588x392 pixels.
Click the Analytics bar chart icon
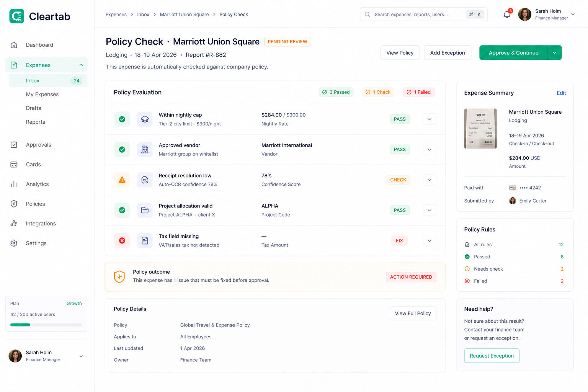point(14,184)
